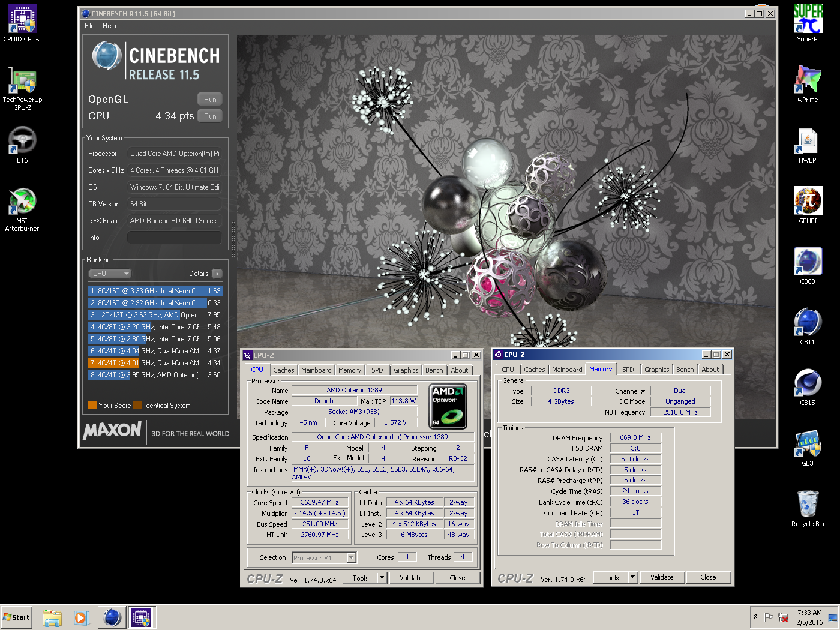Click Validate in right CPU-Z window
The width and height of the screenshot is (840, 630).
click(x=662, y=578)
